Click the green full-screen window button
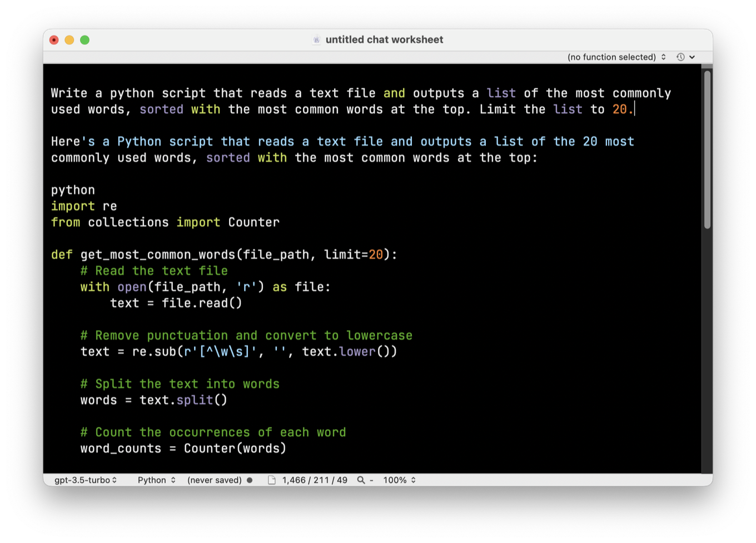The width and height of the screenshot is (756, 543). [84, 39]
